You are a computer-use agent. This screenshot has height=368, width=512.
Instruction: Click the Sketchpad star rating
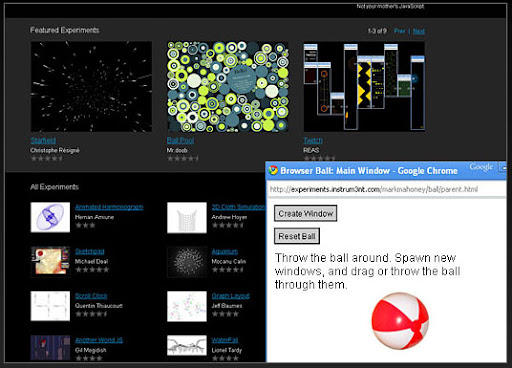click(92, 270)
